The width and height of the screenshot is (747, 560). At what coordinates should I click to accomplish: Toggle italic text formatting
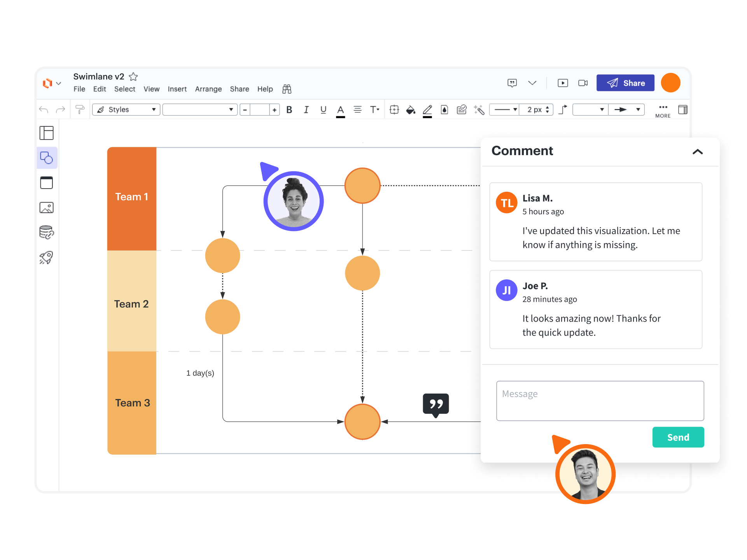306,110
